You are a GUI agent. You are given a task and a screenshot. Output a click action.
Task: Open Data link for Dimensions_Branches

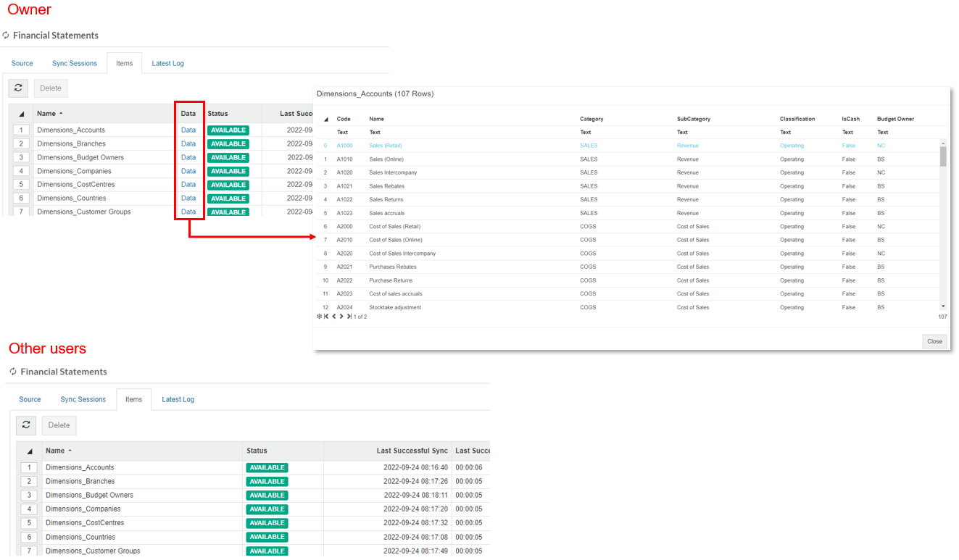[188, 144]
